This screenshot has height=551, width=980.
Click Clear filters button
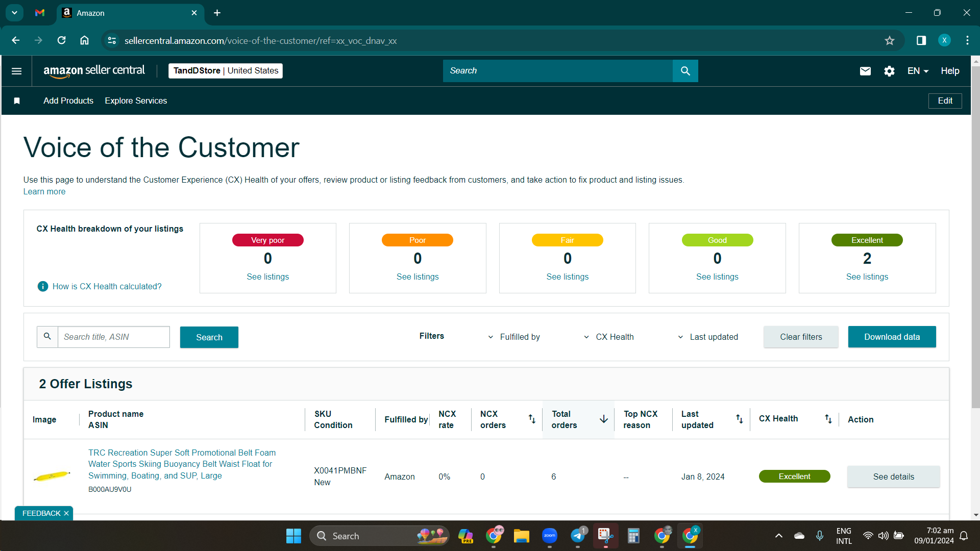pyautogui.click(x=801, y=337)
